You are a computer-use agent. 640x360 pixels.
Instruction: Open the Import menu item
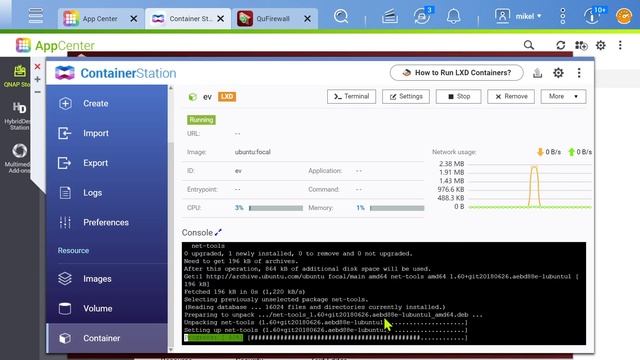pos(107,133)
